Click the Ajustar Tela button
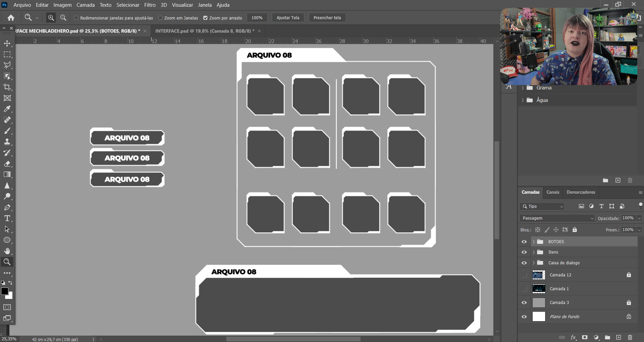 pos(288,18)
